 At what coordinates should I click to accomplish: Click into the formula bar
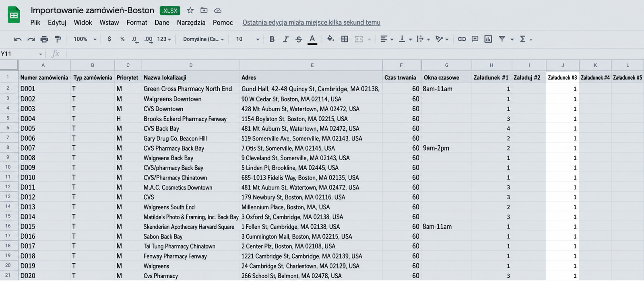coord(354,54)
